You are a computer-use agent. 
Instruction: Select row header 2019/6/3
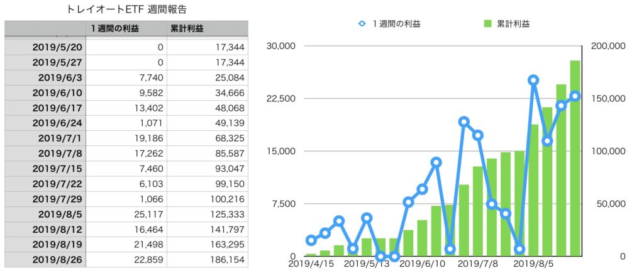tap(45, 78)
